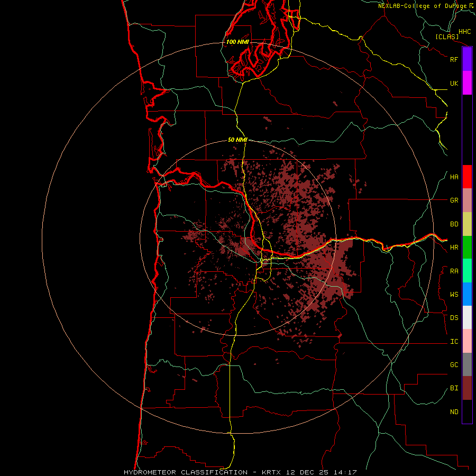Click the RA legend label
Screen dimensions: 476x476
point(454,271)
